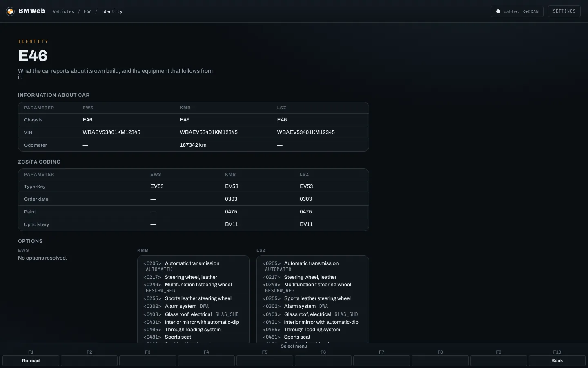
Task: Select LSZ option 0481 Sports seat
Action: [313, 337]
